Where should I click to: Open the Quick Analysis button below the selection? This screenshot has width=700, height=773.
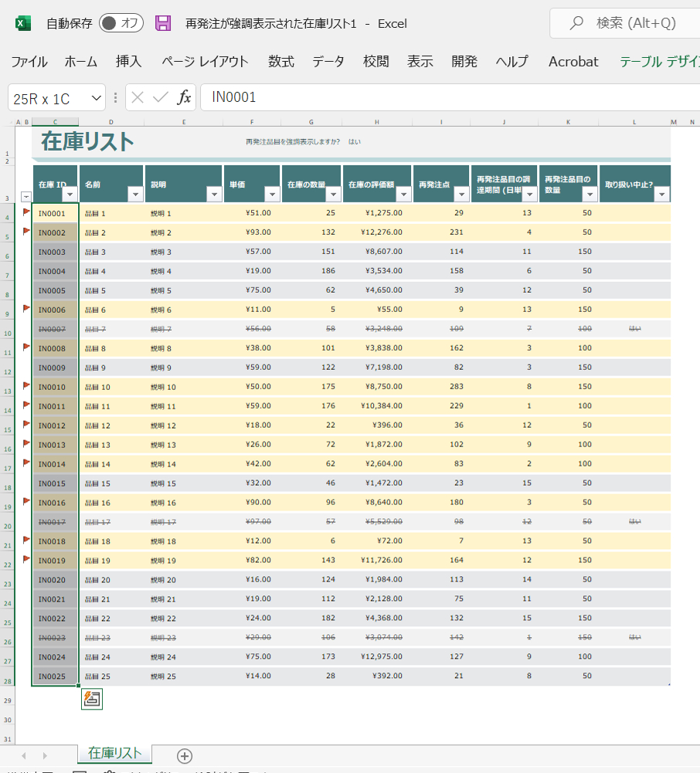pyautogui.click(x=92, y=699)
